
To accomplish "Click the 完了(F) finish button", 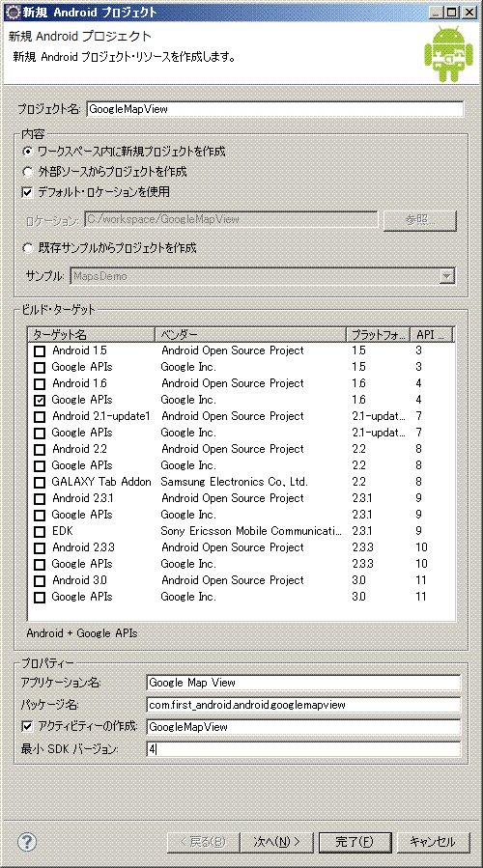I will point(355,841).
